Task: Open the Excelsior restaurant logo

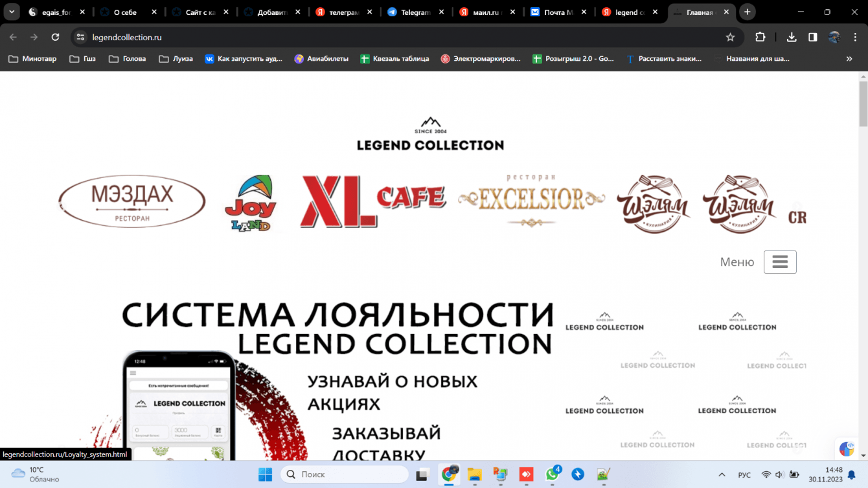Action: pyautogui.click(x=531, y=200)
